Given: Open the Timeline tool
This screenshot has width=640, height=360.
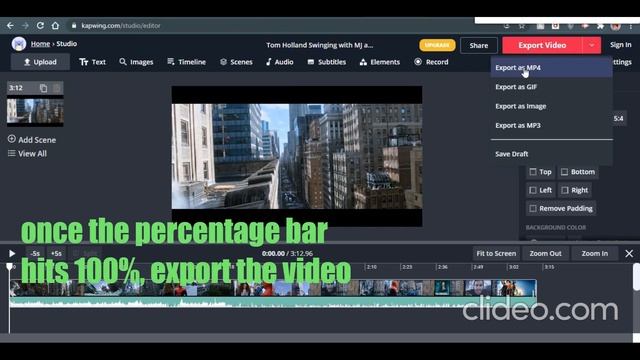Looking at the screenshot, I should [x=187, y=62].
